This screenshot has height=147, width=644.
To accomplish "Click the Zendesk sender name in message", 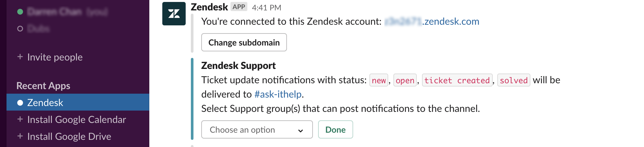I will [209, 7].
